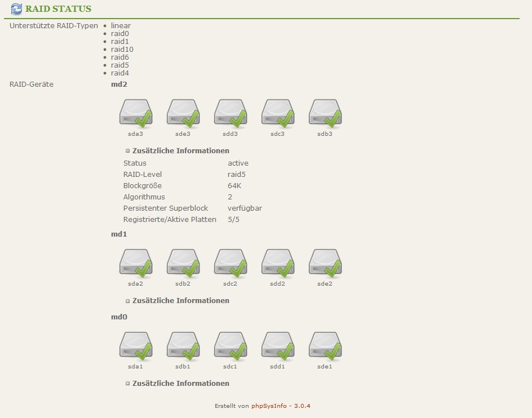This screenshot has width=532, height=418.
Task: Click the sdd1 disk icon in md0
Action: pyautogui.click(x=278, y=346)
